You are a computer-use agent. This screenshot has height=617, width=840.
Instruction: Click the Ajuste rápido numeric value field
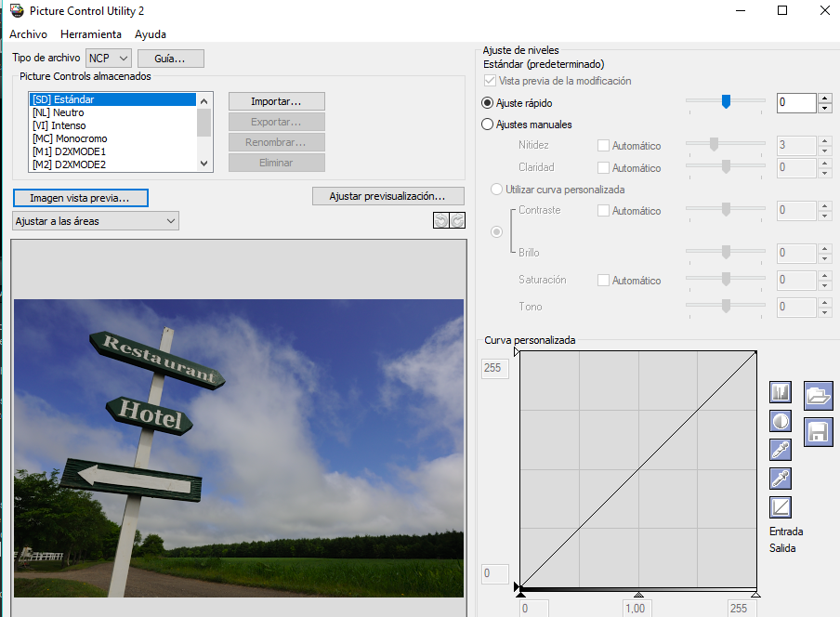coord(796,103)
